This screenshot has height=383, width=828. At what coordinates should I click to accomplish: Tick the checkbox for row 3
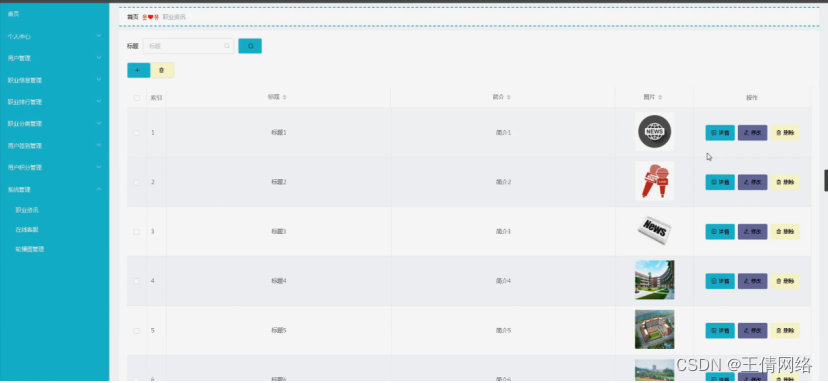pyautogui.click(x=137, y=231)
